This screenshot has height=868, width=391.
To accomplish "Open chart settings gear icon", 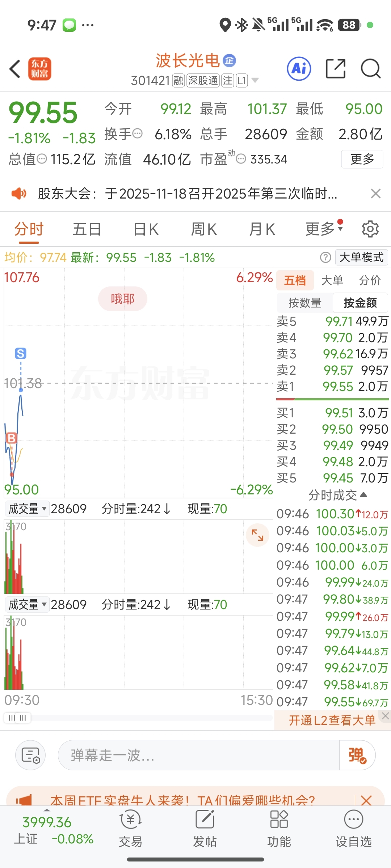I will (x=370, y=229).
